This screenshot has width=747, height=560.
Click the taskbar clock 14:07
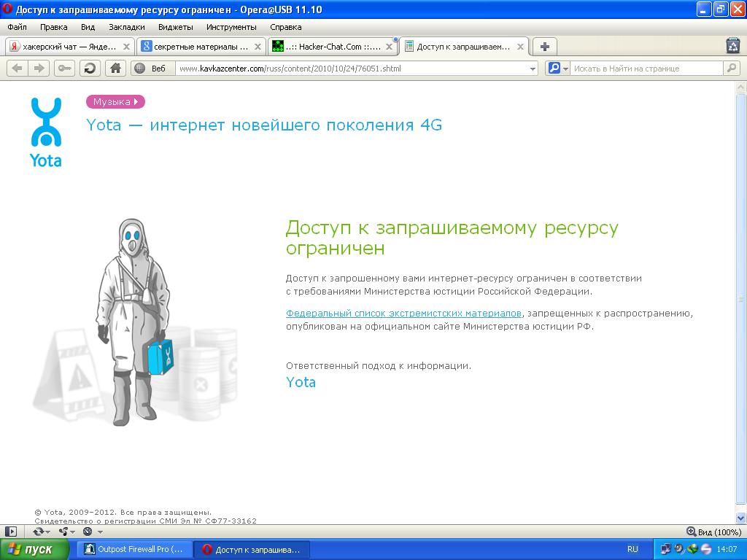(726, 549)
